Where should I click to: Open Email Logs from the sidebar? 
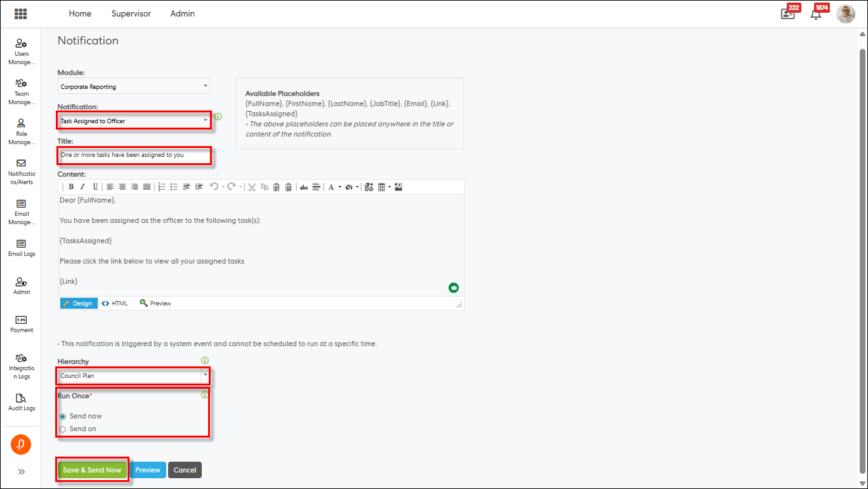[22, 248]
